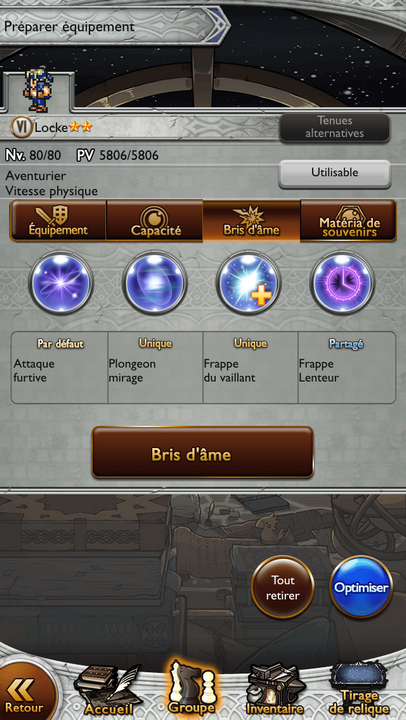Viewport: 406px width, 720px height.
Task: Open Tenues alternatives
Action: (x=335, y=127)
